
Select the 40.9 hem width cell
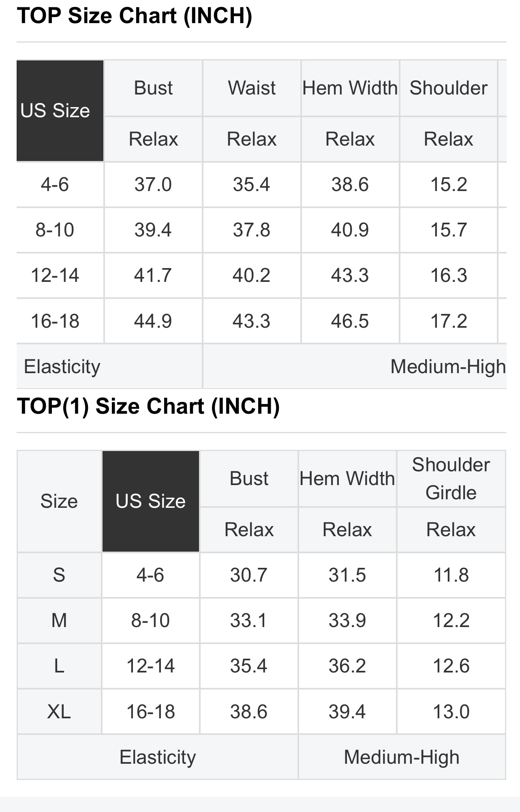[350, 230]
